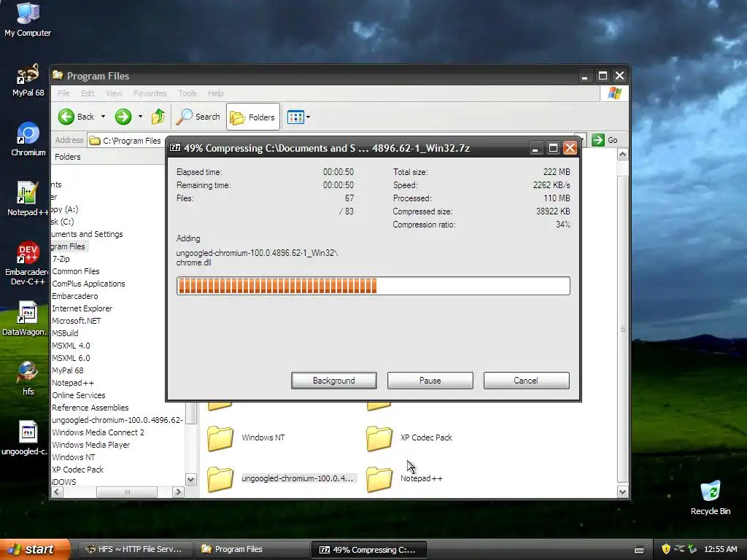Click the orange compression progress bar
The width and height of the screenshot is (747, 560).
click(373, 286)
